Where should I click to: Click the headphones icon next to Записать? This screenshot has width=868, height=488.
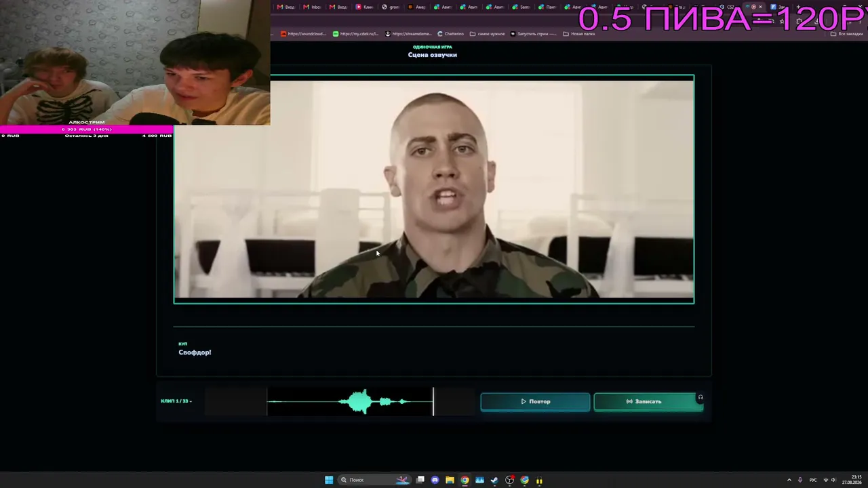[701, 398]
